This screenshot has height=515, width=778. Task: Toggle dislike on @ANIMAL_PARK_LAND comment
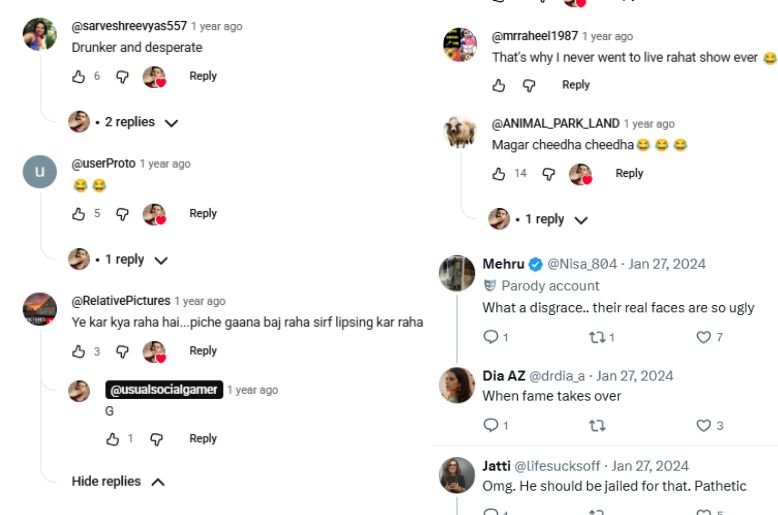point(549,174)
